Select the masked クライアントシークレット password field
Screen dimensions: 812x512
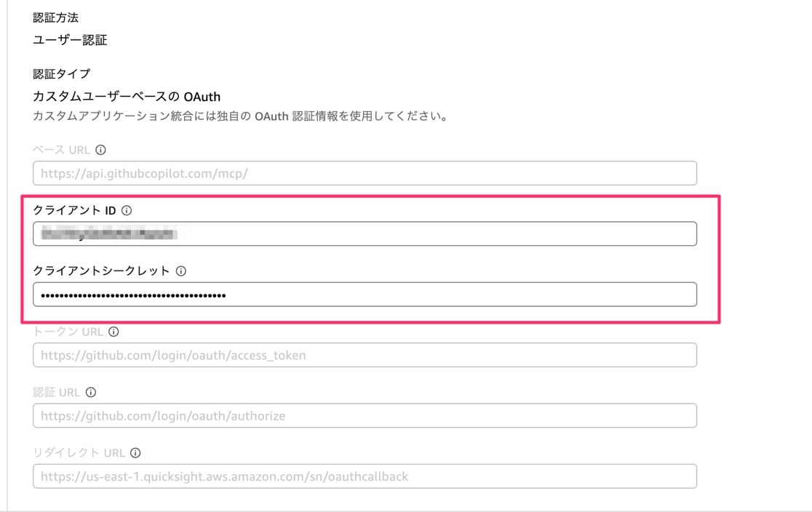coord(365,295)
